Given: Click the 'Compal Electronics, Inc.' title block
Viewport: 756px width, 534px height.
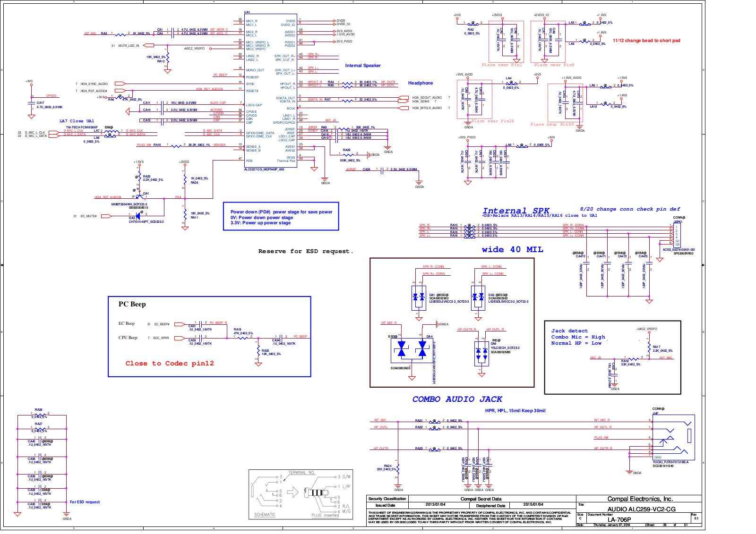Looking at the screenshot, I should click(640, 499).
